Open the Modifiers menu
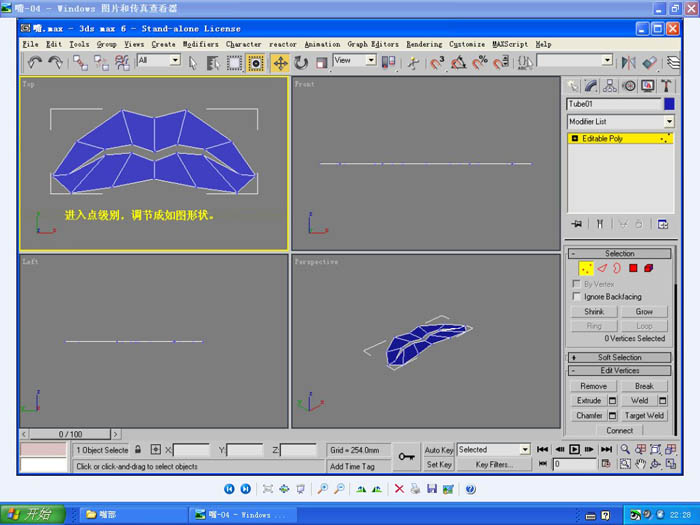This screenshot has height=525, width=700. point(200,44)
